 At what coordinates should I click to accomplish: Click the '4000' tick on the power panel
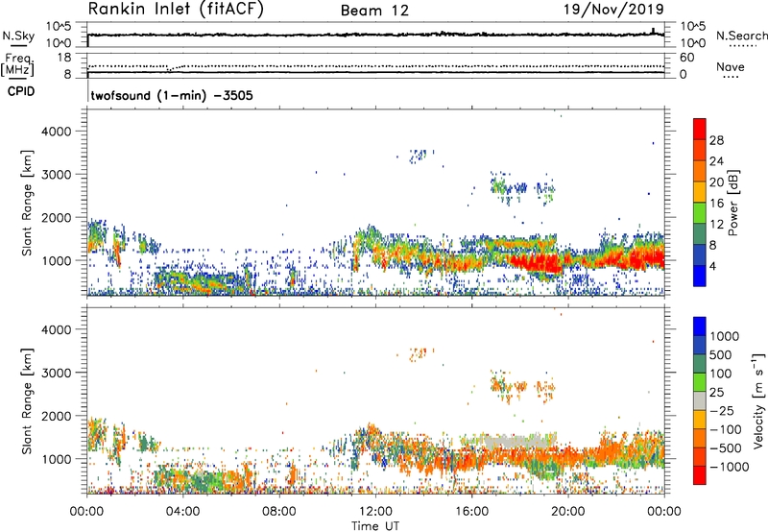pyautogui.click(x=56, y=132)
